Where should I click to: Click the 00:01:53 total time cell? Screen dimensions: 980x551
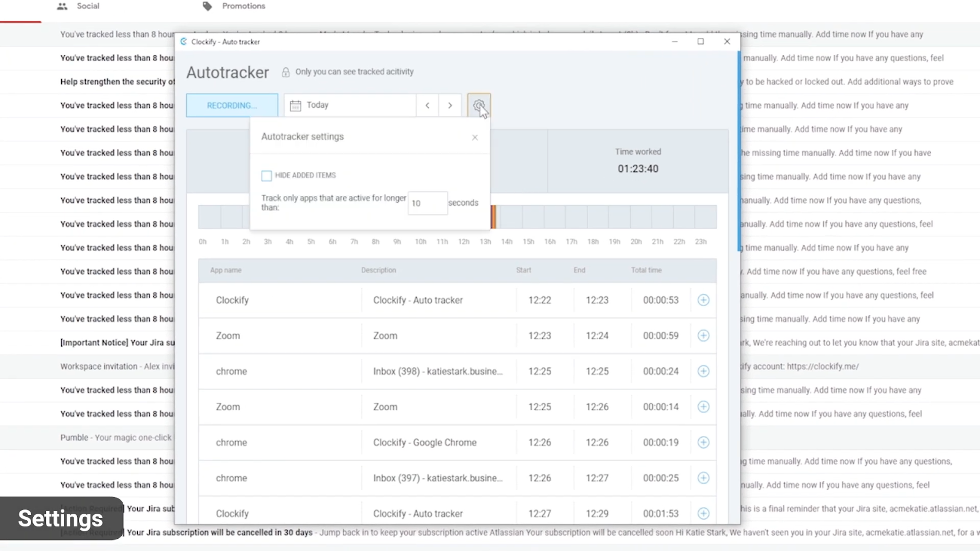pos(660,513)
